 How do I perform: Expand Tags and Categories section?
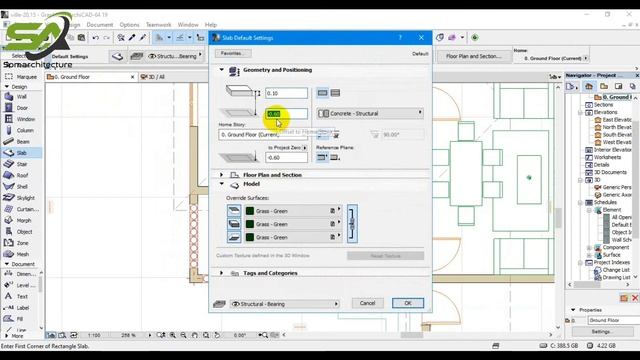tap(222, 273)
